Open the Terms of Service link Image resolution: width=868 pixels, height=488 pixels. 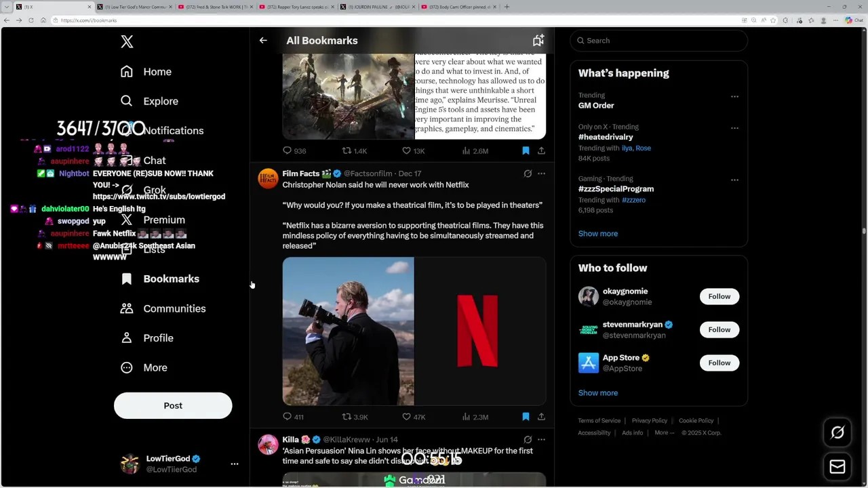click(599, 421)
